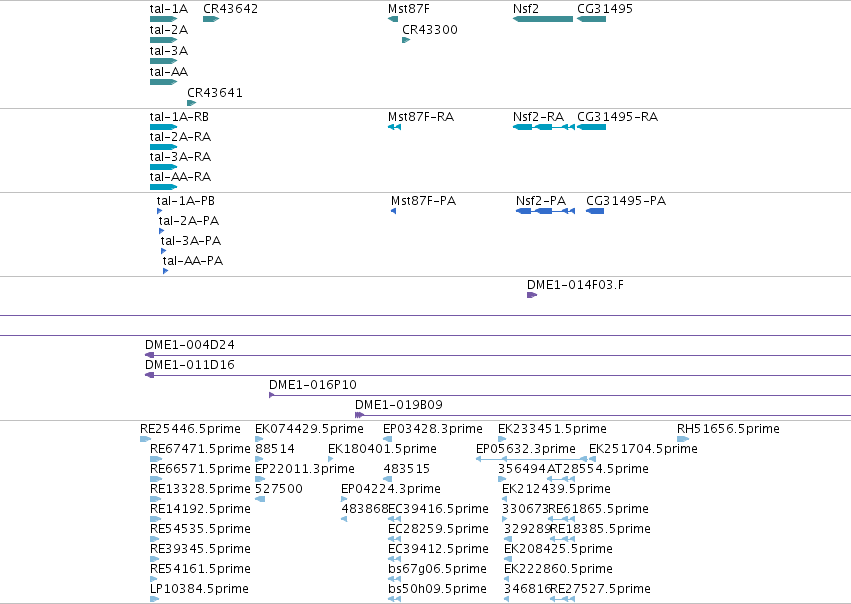Select the DME1-004D24 clone
The width and height of the screenshot is (851, 604).
[x=498, y=355]
